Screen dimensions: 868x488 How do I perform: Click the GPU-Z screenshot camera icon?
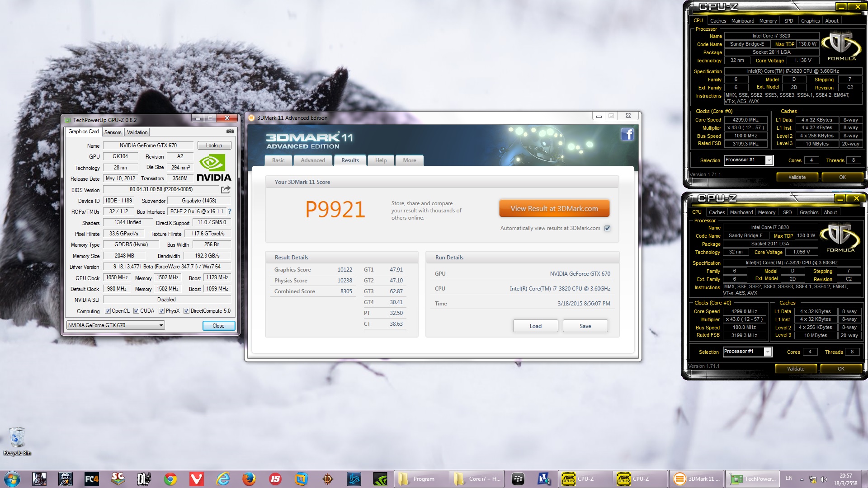230,131
